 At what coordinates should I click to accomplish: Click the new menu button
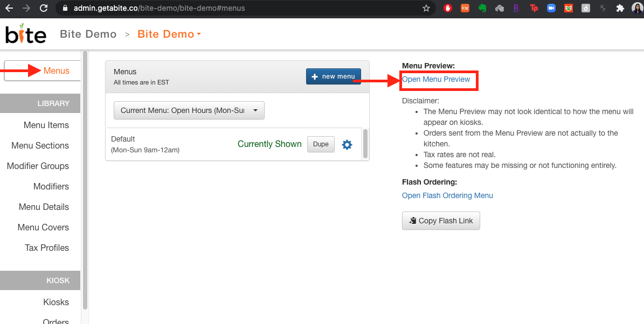click(x=333, y=76)
